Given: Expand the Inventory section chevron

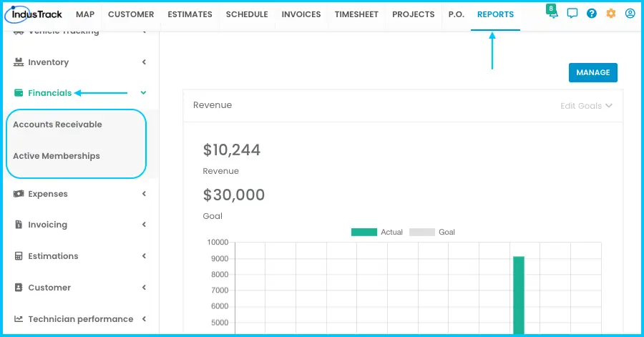Looking at the screenshot, I should (144, 62).
